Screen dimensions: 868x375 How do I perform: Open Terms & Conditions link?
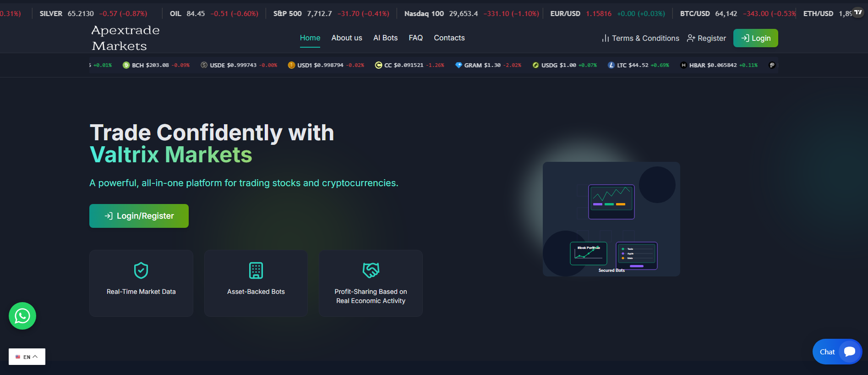[x=640, y=39]
